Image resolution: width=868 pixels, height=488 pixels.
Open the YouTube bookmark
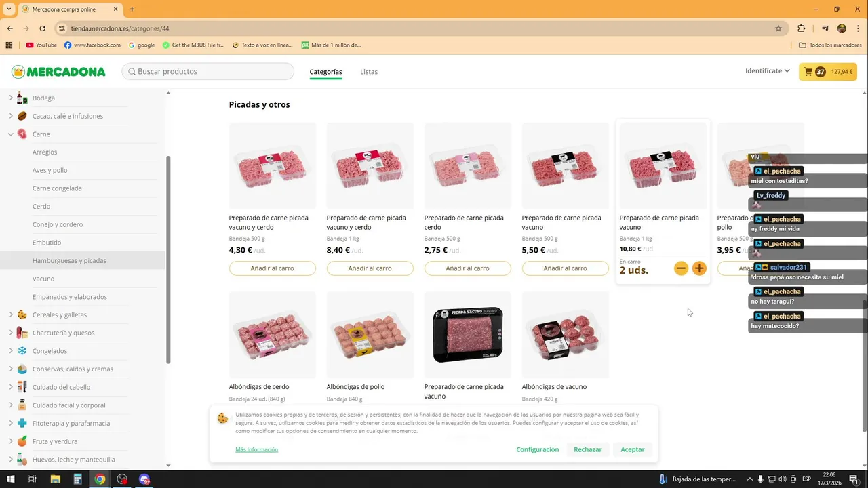[x=41, y=45]
